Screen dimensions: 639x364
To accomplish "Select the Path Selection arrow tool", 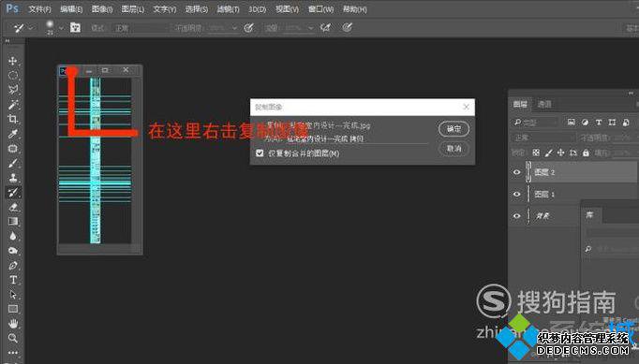I will [x=12, y=295].
